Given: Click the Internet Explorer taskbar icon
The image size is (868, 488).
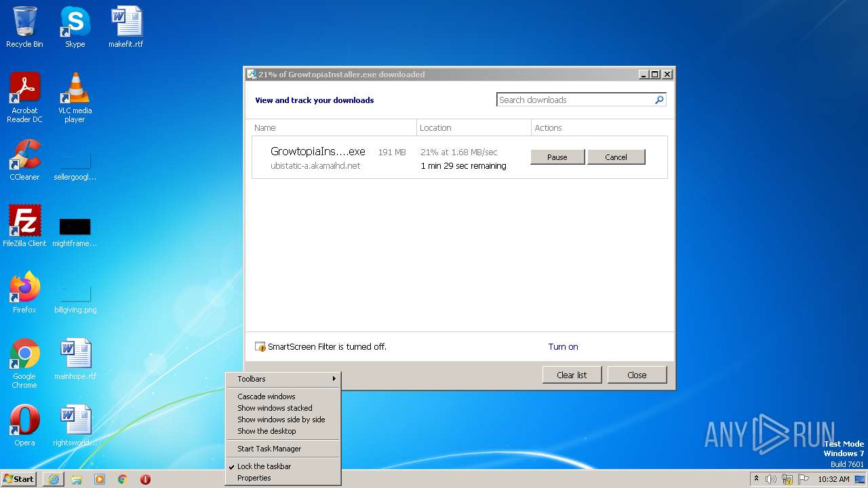Looking at the screenshot, I should 54,479.
